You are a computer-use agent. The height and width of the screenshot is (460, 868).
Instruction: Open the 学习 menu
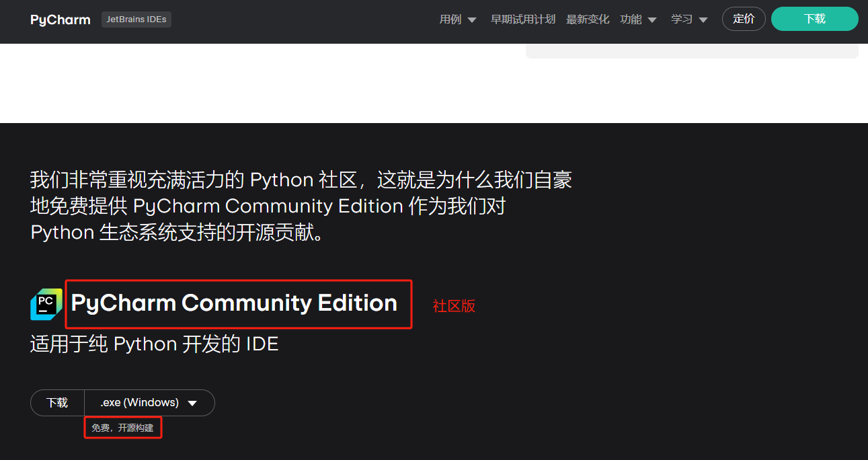click(x=682, y=20)
